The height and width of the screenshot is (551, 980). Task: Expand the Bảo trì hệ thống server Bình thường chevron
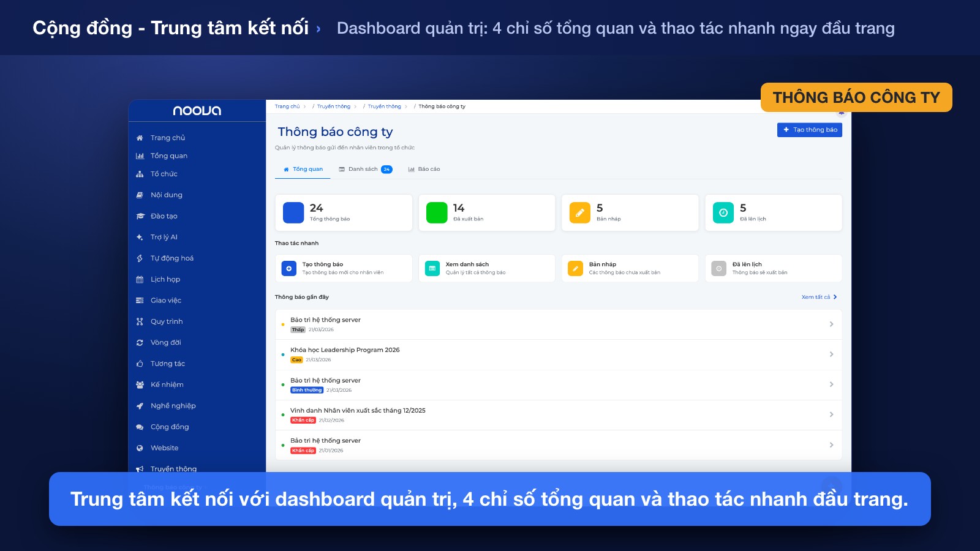point(831,384)
